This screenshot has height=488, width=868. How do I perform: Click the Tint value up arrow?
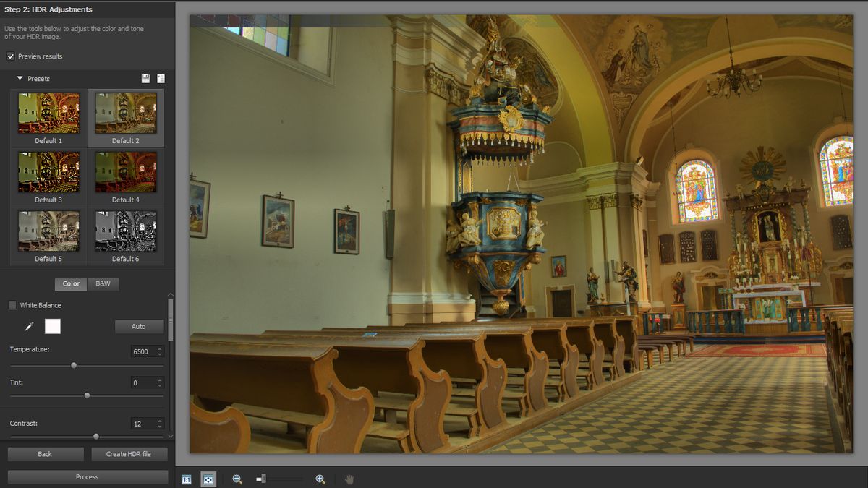click(x=160, y=380)
